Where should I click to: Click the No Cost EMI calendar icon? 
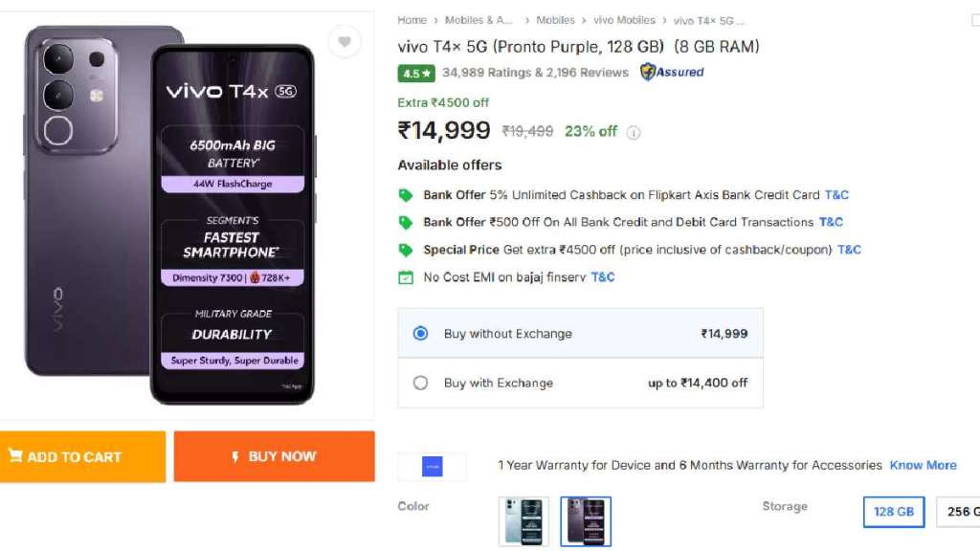[x=406, y=277]
